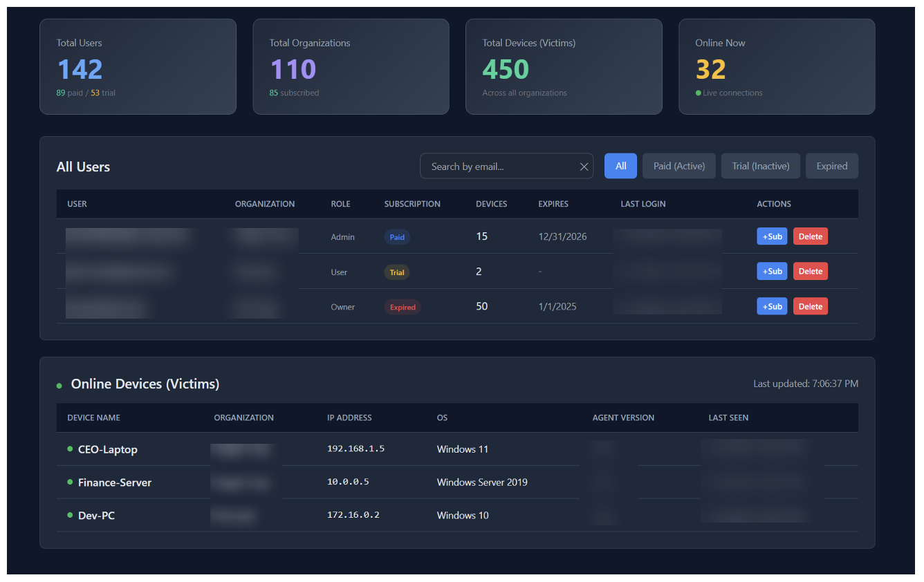
Task: Click the green dot before Online Devices heading
Action: (59, 386)
